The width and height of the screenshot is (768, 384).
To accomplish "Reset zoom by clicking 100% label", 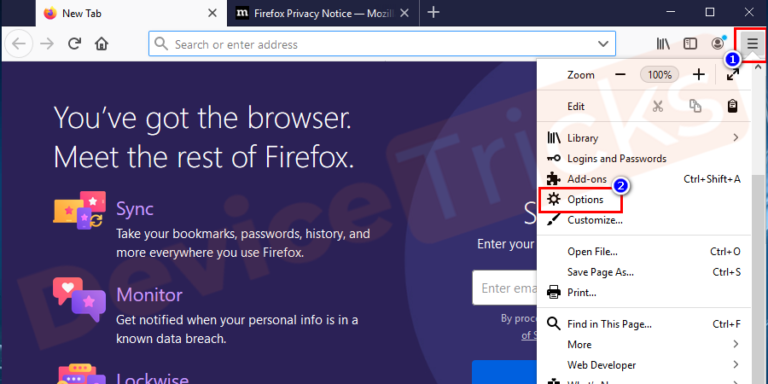I will pos(660,74).
